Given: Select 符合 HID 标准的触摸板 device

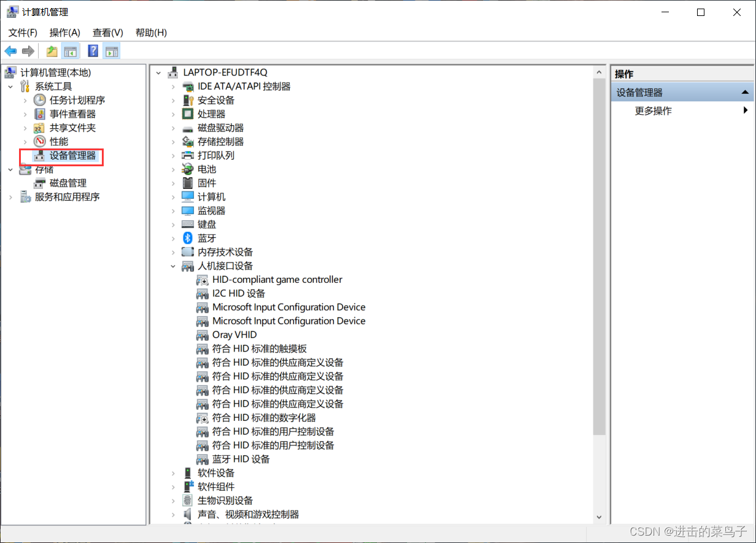Looking at the screenshot, I should [260, 349].
